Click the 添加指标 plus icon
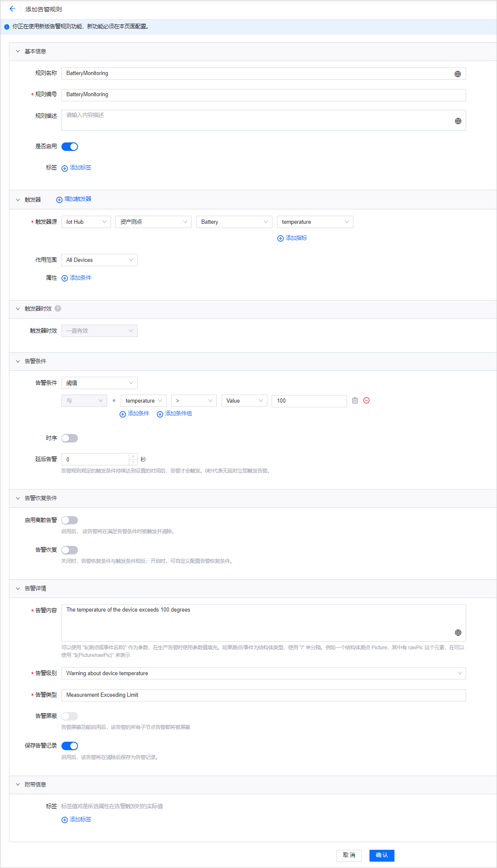Image resolution: width=497 pixels, height=868 pixels. 280,238
